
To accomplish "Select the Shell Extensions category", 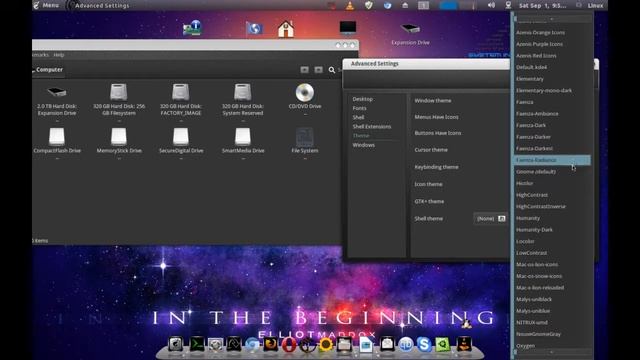I will pyautogui.click(x=372, y=127).
